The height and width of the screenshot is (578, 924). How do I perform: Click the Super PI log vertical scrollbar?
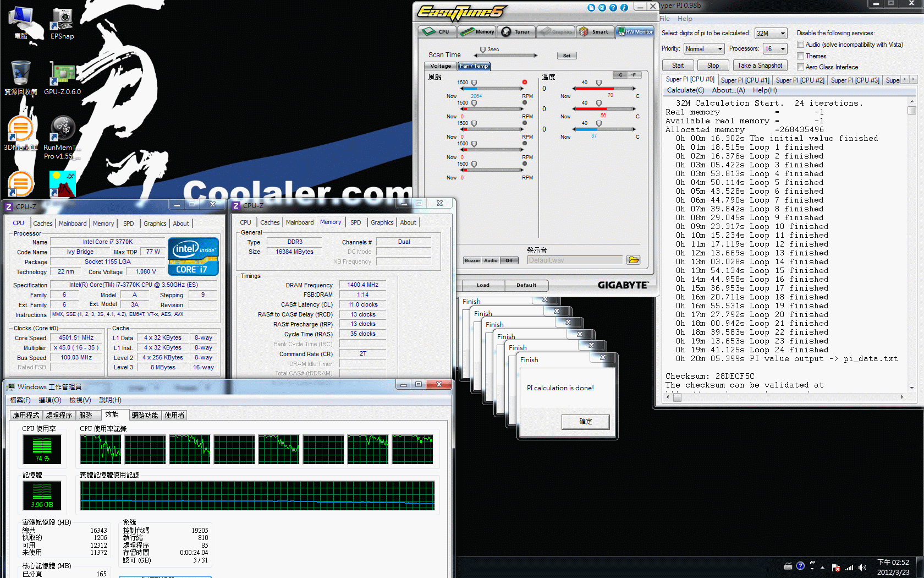pyautogui.click(x=912, y=244)
